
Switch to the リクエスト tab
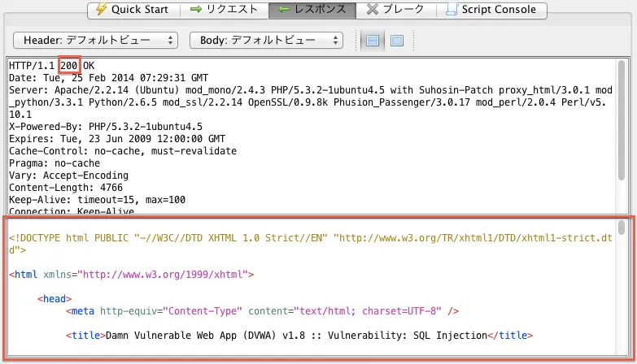[226, 10]
